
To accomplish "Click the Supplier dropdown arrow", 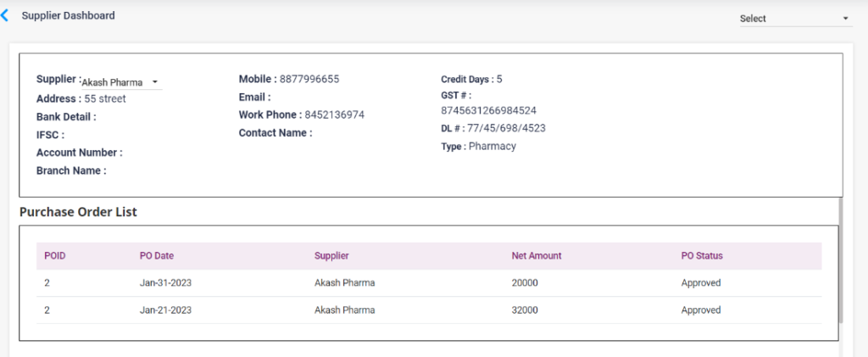I will pos(155,82).
